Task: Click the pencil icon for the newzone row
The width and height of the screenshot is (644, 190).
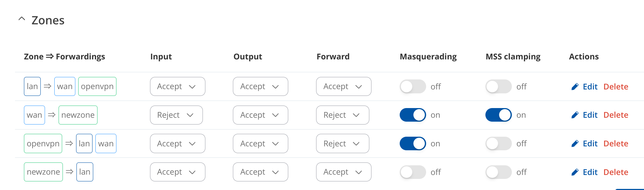Action: coord(575,172)
